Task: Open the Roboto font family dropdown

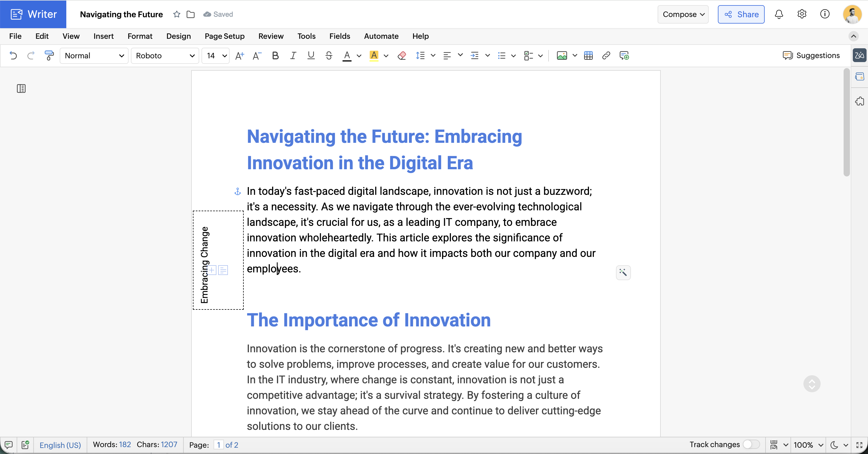Action: click(x=165, y=56)
